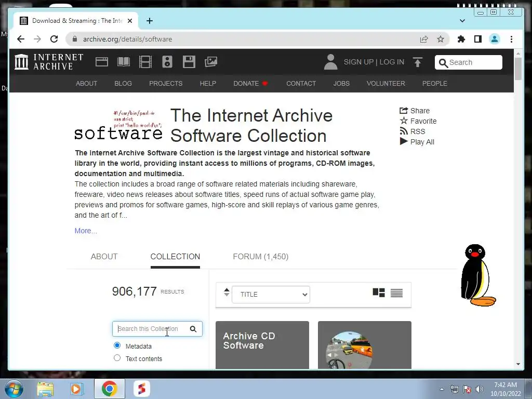Switch to the COLLECTION tab
This screenshot has height=399, width=532.
coord(175,257)
